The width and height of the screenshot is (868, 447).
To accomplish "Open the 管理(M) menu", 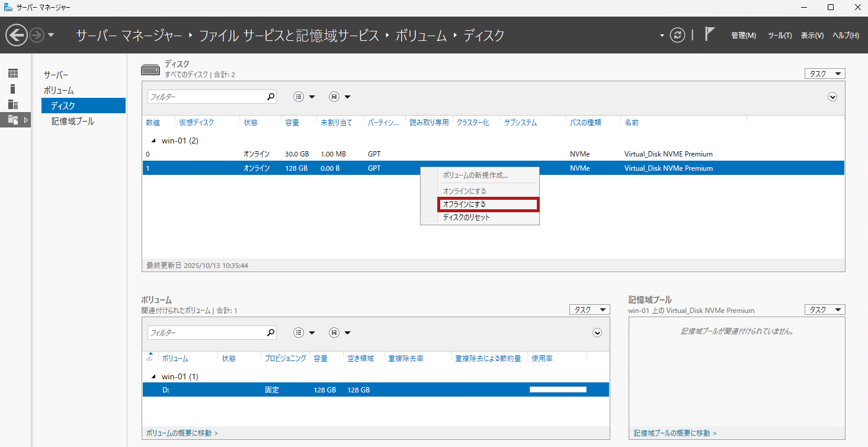I will 743,36.
